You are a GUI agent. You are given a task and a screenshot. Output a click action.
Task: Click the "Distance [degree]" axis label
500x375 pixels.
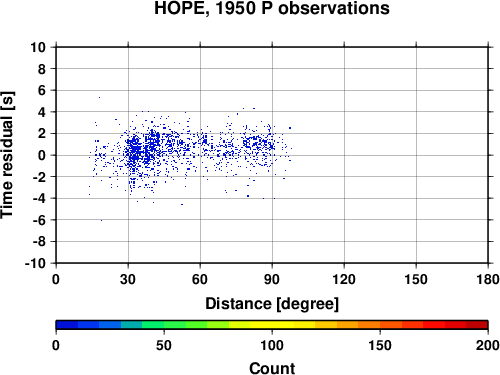point(272,304)
